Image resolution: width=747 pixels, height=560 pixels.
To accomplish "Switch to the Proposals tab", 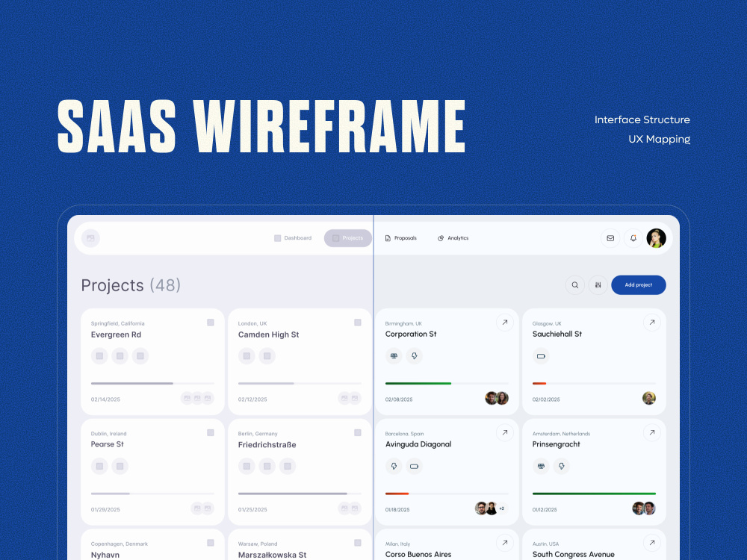I will coord(400,238).
